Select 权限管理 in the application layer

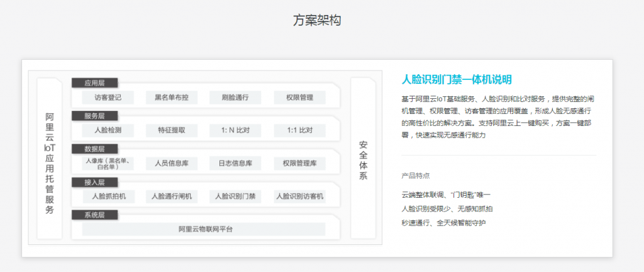[x=299, y=98]
